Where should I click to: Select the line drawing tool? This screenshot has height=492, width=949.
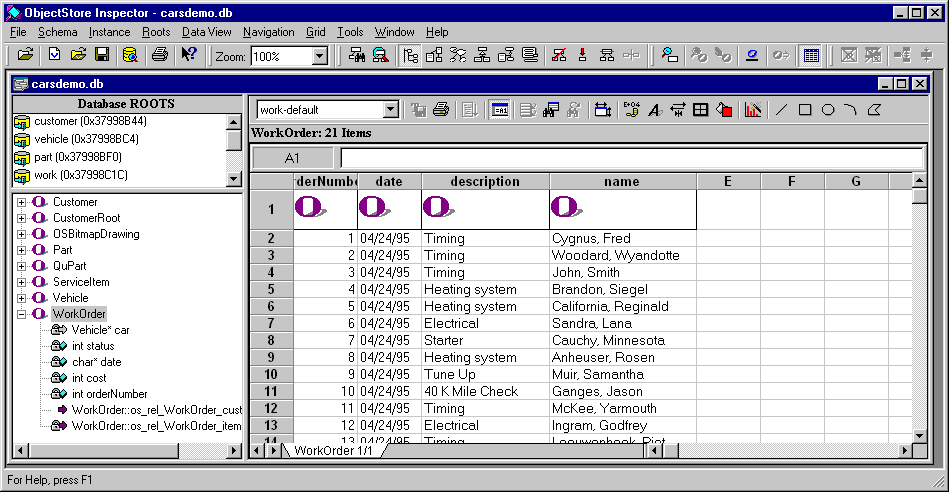pos(782,110)
